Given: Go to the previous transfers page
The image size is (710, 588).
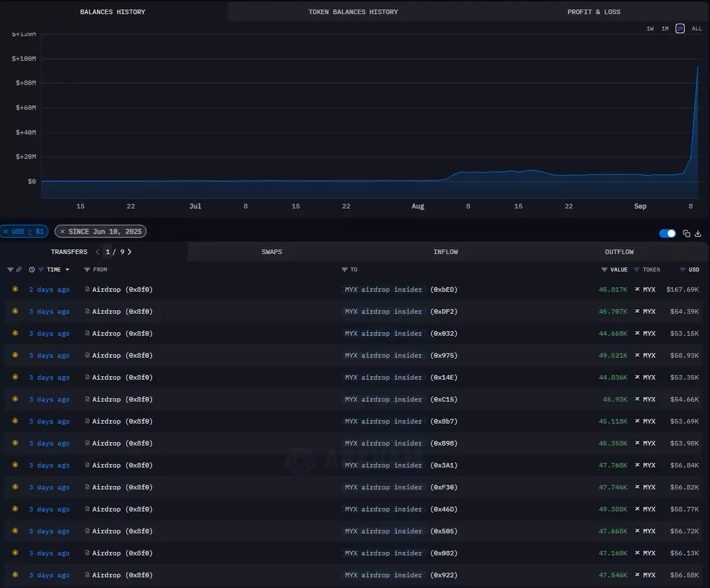Looking at the screenshot, I should pyautogui.click(x=98, y=252).
